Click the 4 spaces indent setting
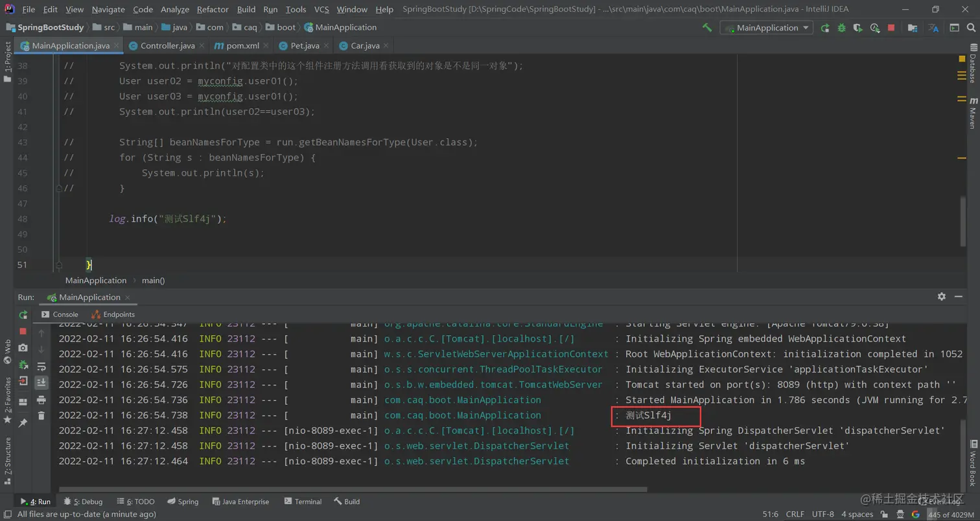 click(857, 515)
